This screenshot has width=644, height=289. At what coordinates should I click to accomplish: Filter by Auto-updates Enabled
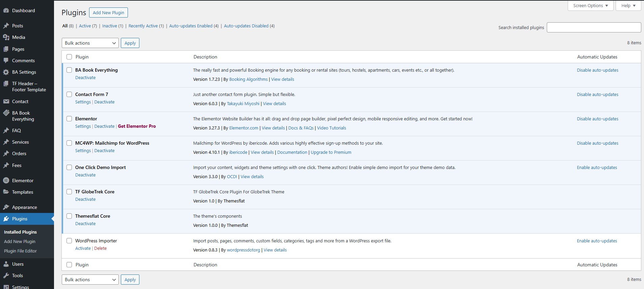click(x=191, y=26)
